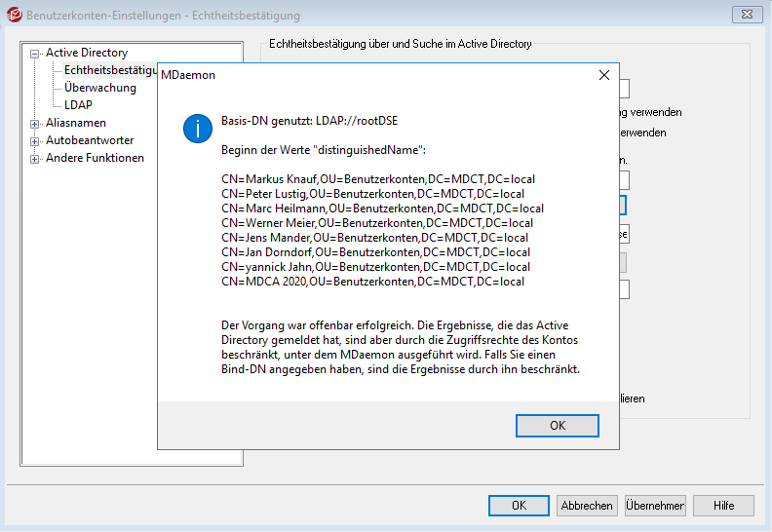772x532 pixels.
Task: Select Autobeantworter in the left tree
Action: click(x=89, y=140)
